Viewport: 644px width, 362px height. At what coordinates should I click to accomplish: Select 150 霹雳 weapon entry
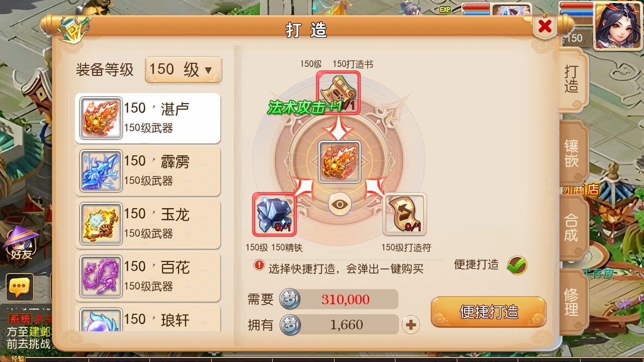pyautogui.click(x=148, y=171)
